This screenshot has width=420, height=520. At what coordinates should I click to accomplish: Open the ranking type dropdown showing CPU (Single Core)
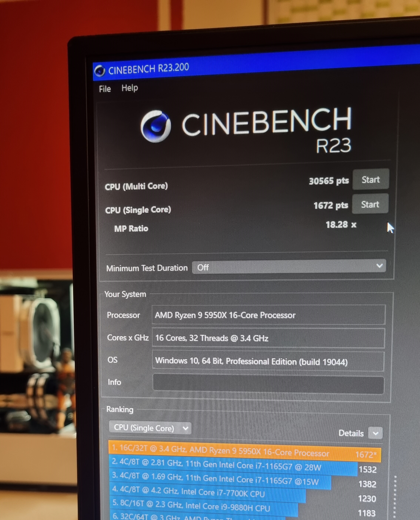point(150,428)
